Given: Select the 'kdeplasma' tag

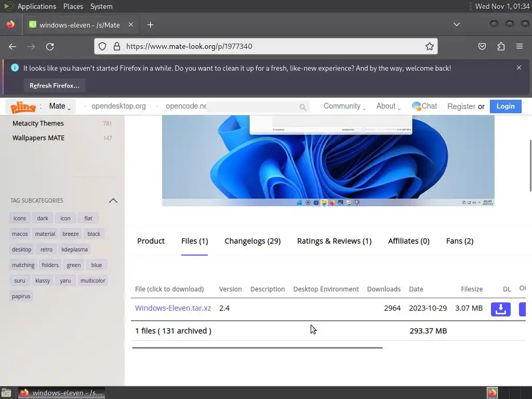Looking at the screenshot, I should point(74,249).
